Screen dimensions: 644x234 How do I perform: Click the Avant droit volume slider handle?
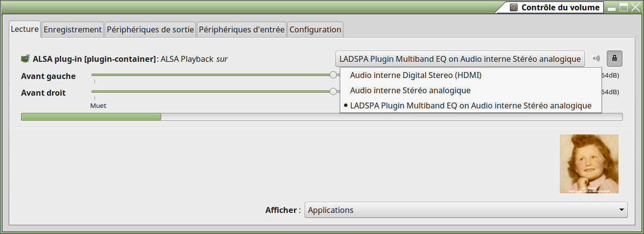(x=334, y=91)
